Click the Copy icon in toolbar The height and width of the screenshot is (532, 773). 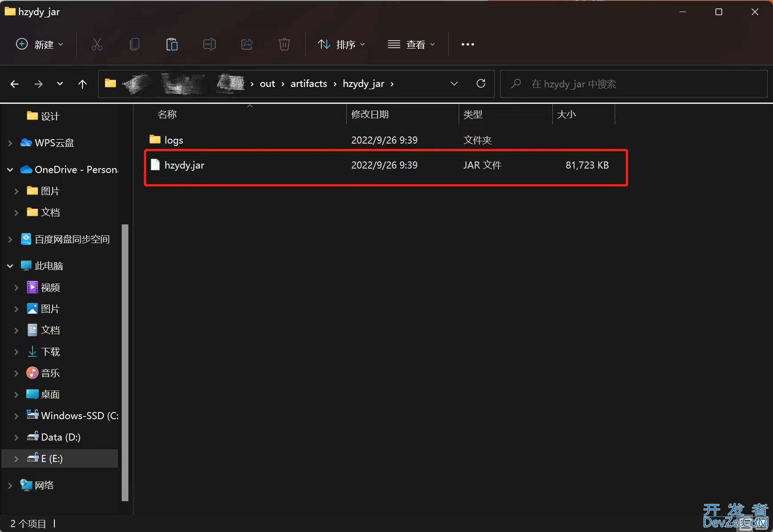(x=134, y=44)
